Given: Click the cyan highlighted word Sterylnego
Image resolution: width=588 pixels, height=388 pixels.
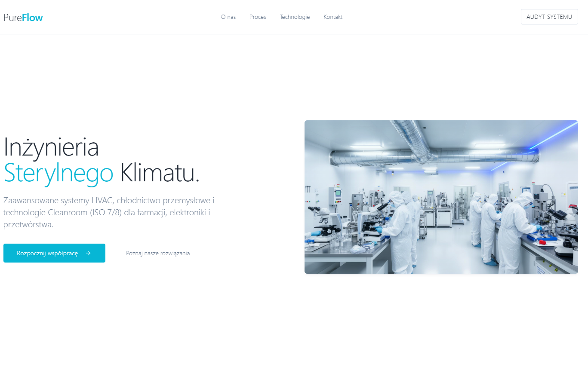Looking at the screenshot, I should click(x=58, y=173).
